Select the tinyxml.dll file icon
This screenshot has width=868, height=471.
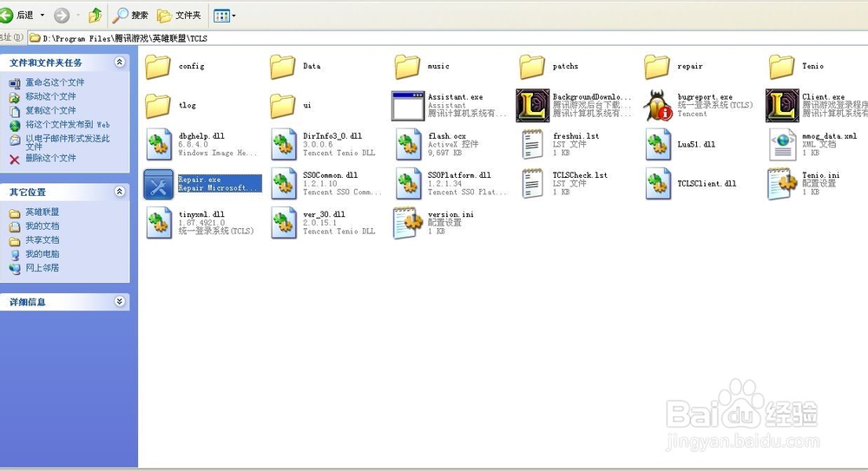(158, 223)
